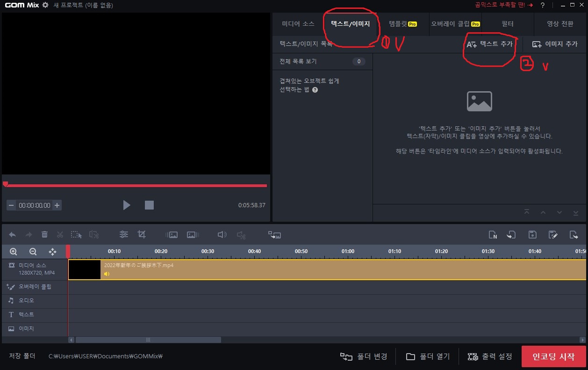
Task: Click the 00:00:00.00 timecode field
Action: pyautogui.click(x=34, y=205)
